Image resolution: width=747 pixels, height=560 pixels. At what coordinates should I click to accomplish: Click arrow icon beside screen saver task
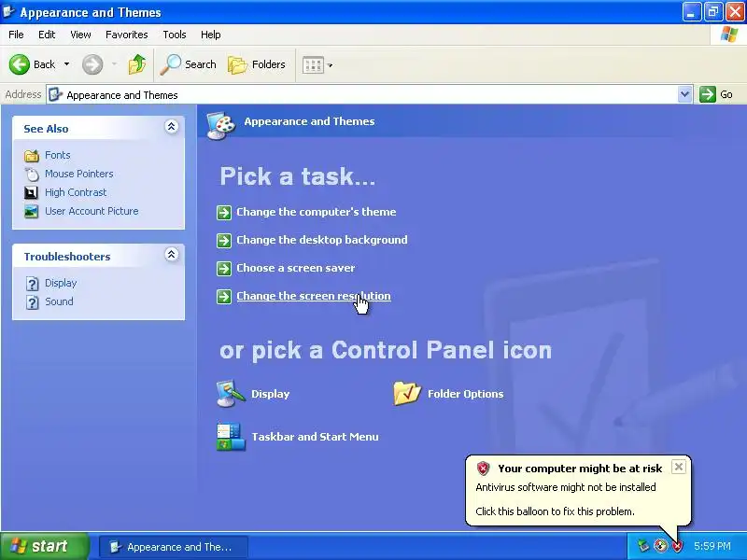tap(224, 269)
